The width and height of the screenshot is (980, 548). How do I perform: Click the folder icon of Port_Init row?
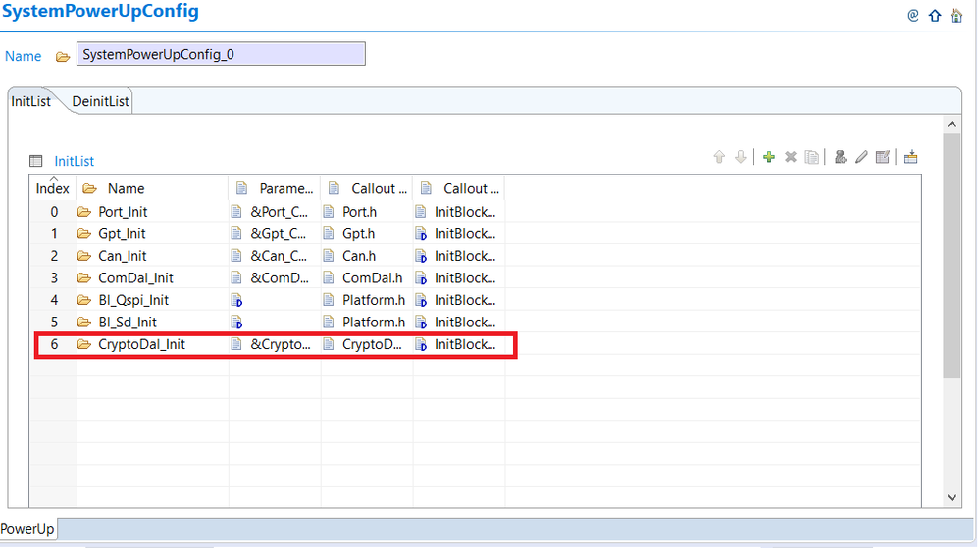(84, 212)
